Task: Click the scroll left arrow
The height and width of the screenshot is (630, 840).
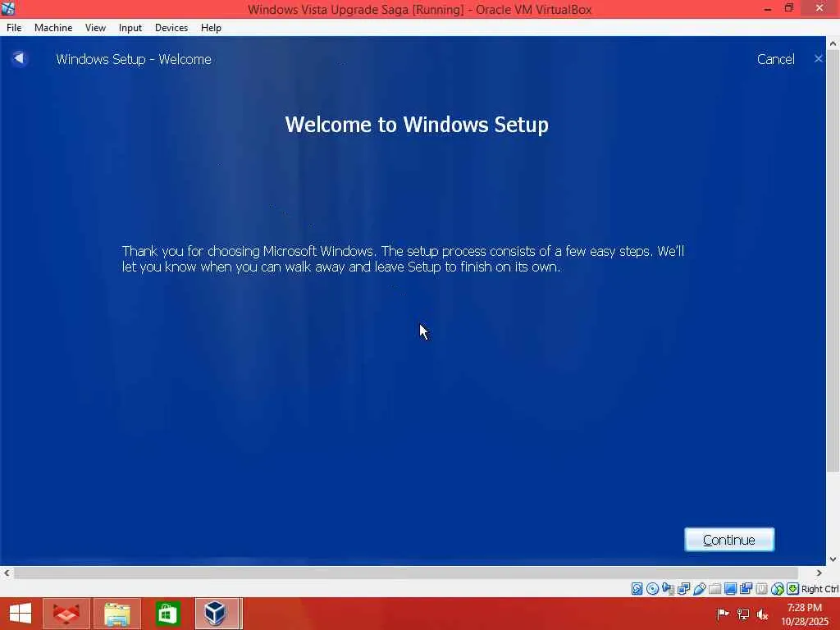Action: (x=7, y=573)
